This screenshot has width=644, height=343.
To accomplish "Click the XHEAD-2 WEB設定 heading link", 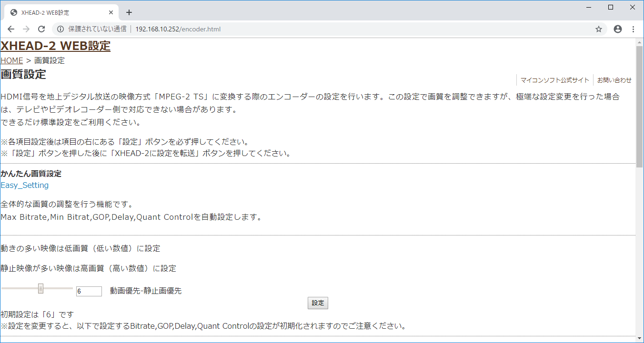I will (x=55, y=46).
